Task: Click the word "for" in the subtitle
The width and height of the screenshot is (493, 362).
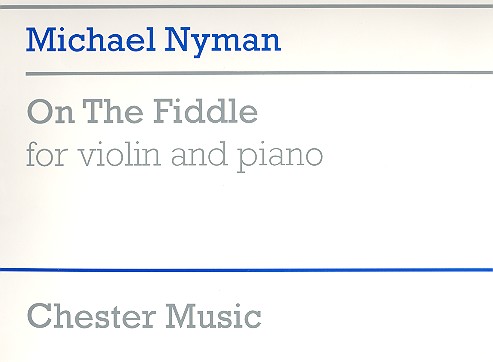Action: [47, 153]
